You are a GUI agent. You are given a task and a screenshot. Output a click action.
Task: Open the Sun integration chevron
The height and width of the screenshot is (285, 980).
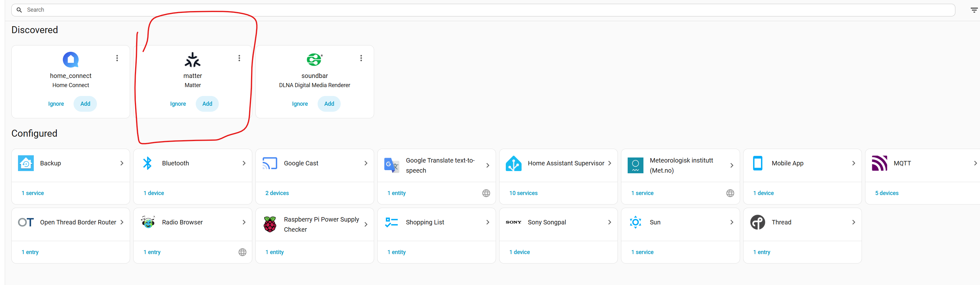pos(732,222)
